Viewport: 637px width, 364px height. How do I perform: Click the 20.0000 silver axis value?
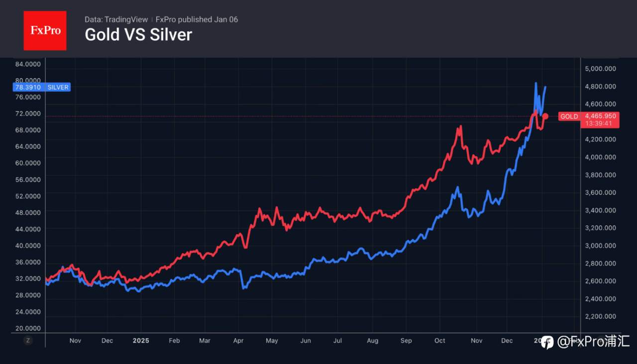click(x=28, y=328)
